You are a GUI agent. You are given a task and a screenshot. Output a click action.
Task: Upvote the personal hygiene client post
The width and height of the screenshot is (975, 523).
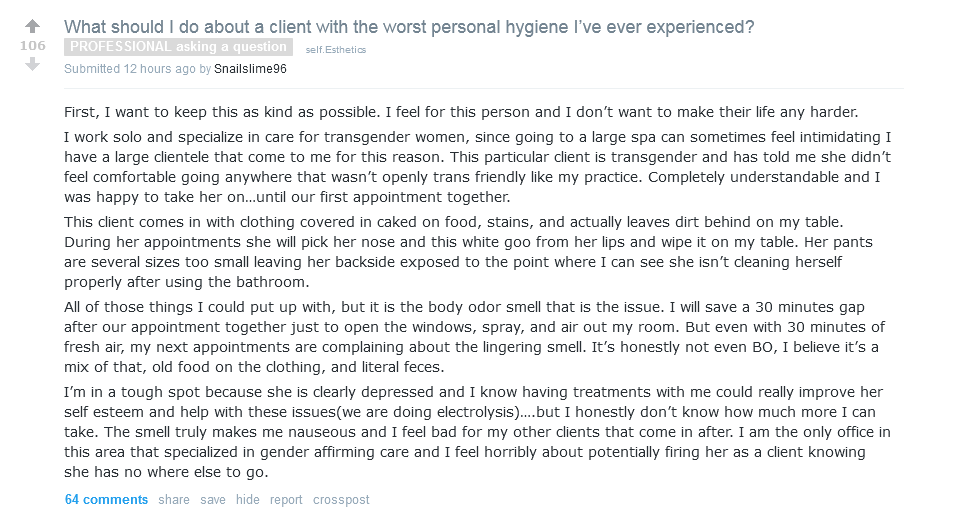click(x=32, y=26)
